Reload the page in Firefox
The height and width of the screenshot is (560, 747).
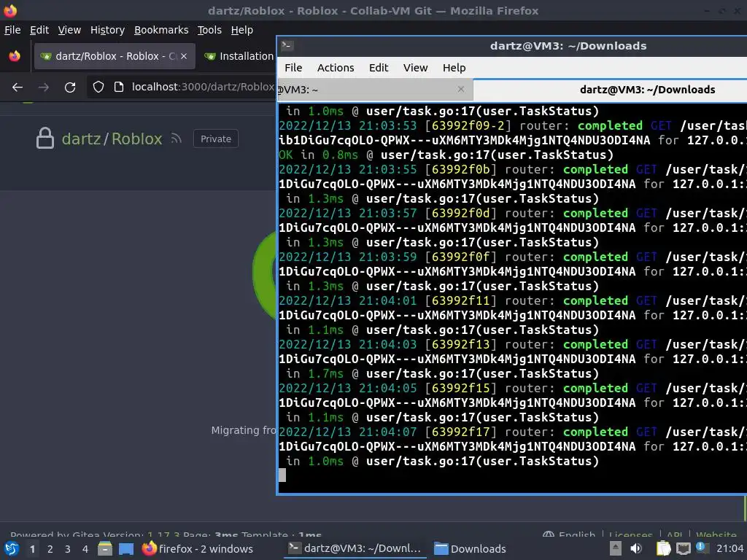[70, 87]
